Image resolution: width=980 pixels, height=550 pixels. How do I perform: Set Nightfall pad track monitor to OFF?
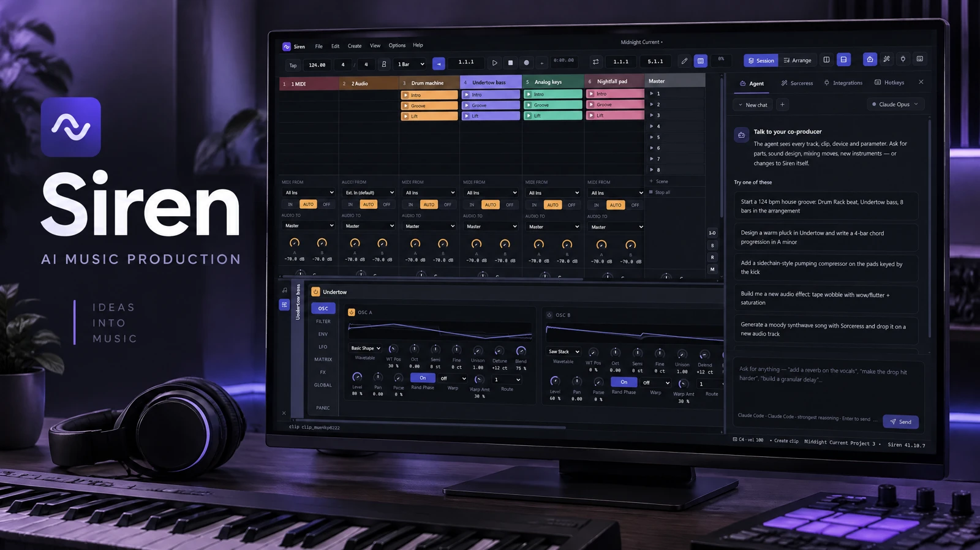[x=635, y=205]
